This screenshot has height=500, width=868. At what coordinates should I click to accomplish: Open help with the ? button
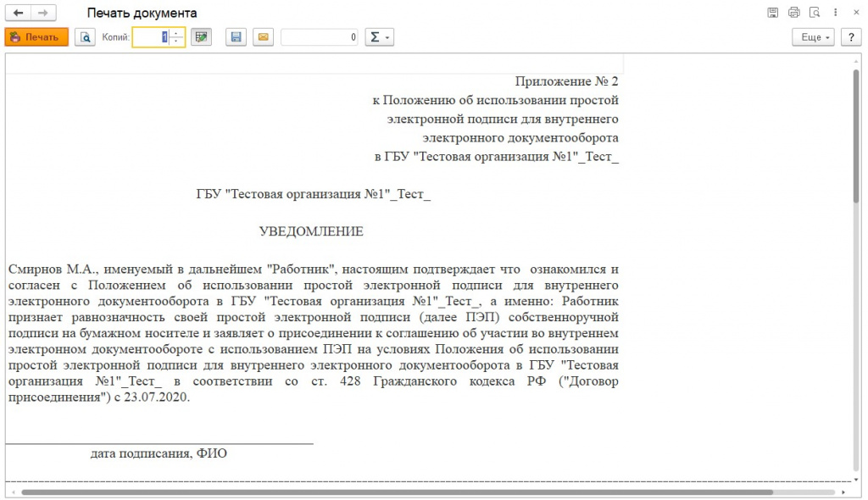pos(850,36)
